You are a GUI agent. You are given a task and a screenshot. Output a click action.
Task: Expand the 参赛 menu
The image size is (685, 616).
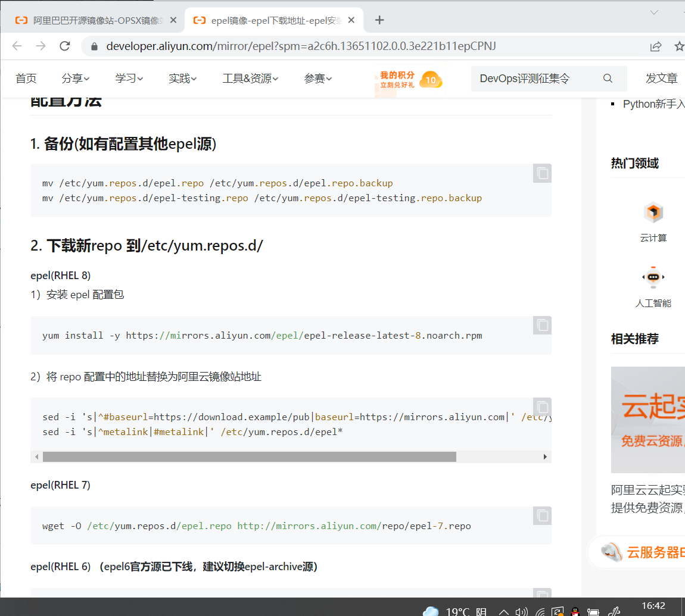pyautogui.click(x=317, y=79)
